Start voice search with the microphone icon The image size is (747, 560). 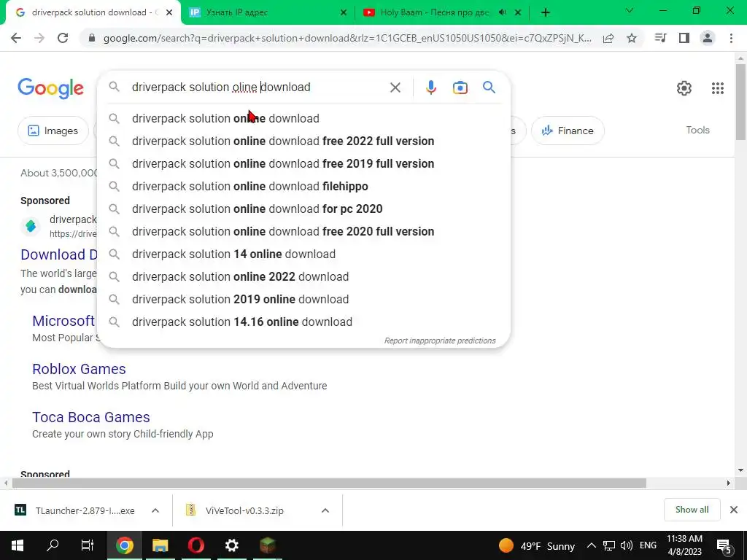click(430, 87)
